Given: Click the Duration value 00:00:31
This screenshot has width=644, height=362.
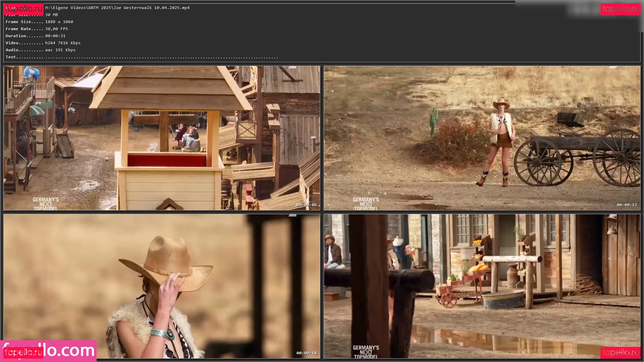Looking at the screenshot, I should click(55, 36).
